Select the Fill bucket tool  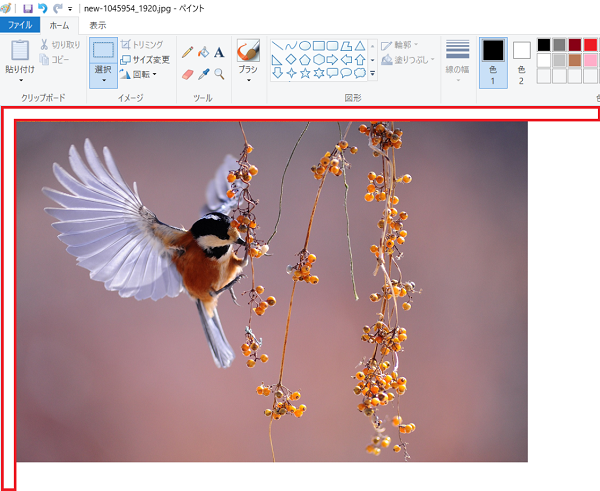204,52
